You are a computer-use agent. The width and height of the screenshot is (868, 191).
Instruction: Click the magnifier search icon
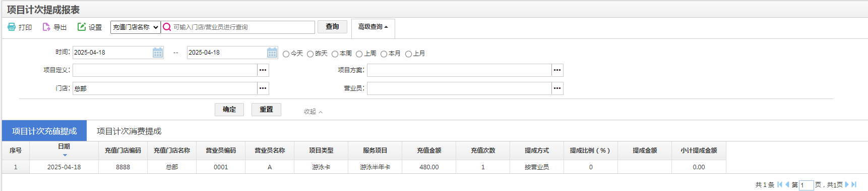point(167,27)
